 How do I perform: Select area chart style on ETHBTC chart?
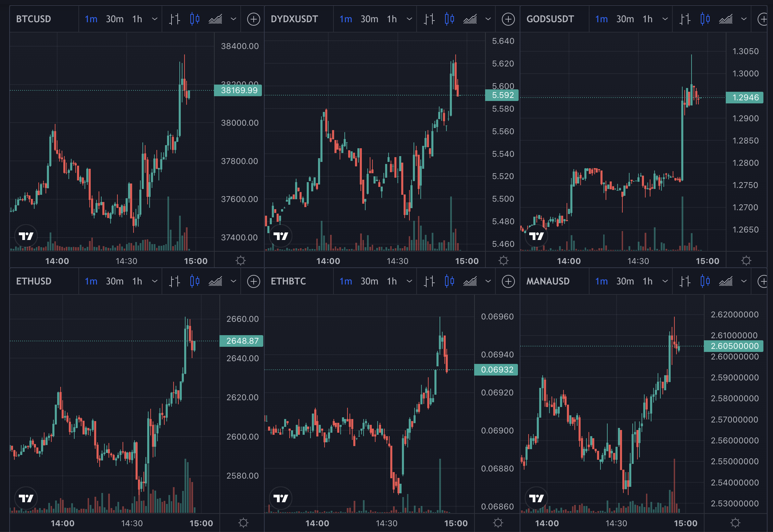[x=470, y=281]
